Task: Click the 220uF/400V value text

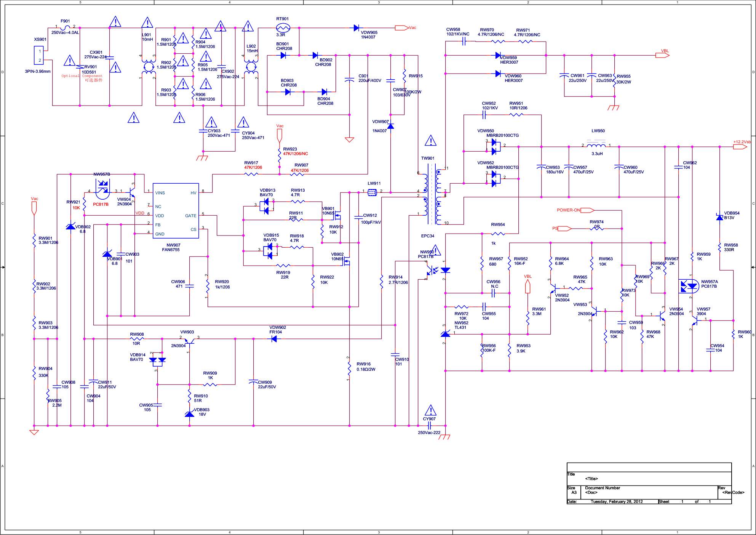Action: tap(370, 81)
